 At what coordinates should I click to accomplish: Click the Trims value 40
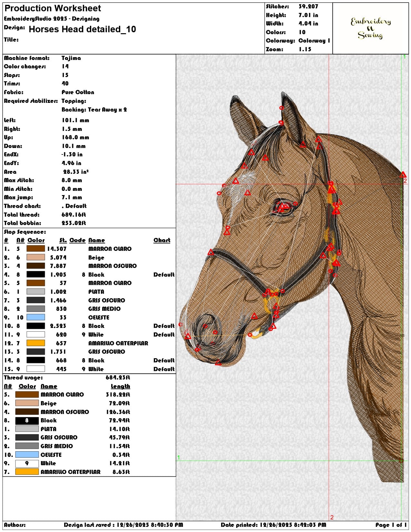click(65, 84)
